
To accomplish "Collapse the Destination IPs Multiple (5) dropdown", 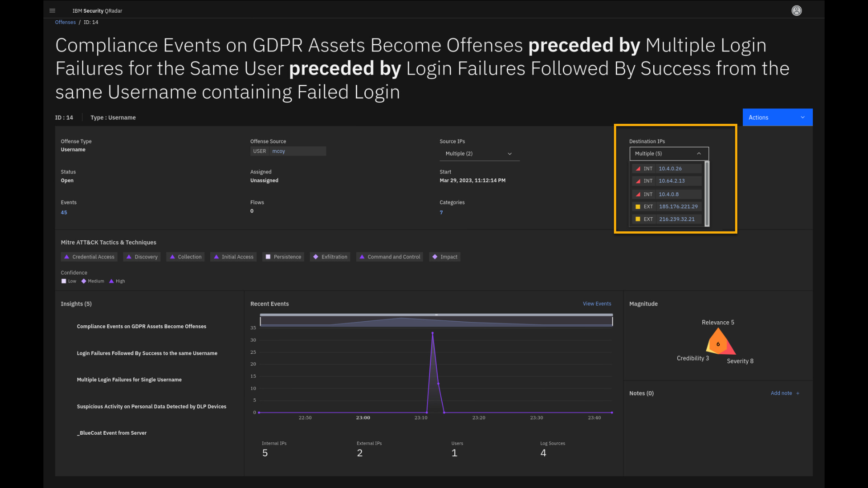I will pyautogui.click(x=669, y=154).
